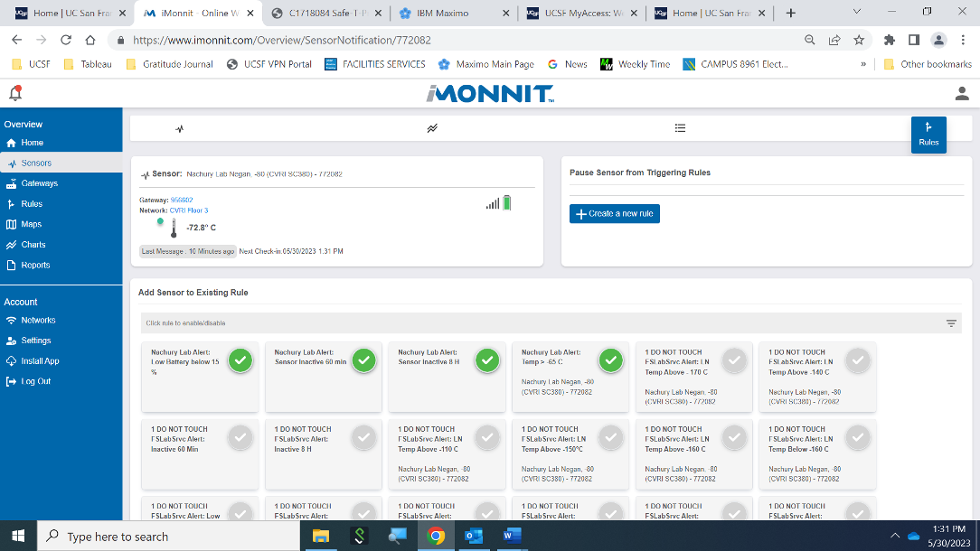Open Maps from the sidebar
Image resolution: width=980 pixels, height=551 pixels.
pyautogui.click(x=32, y=224)
